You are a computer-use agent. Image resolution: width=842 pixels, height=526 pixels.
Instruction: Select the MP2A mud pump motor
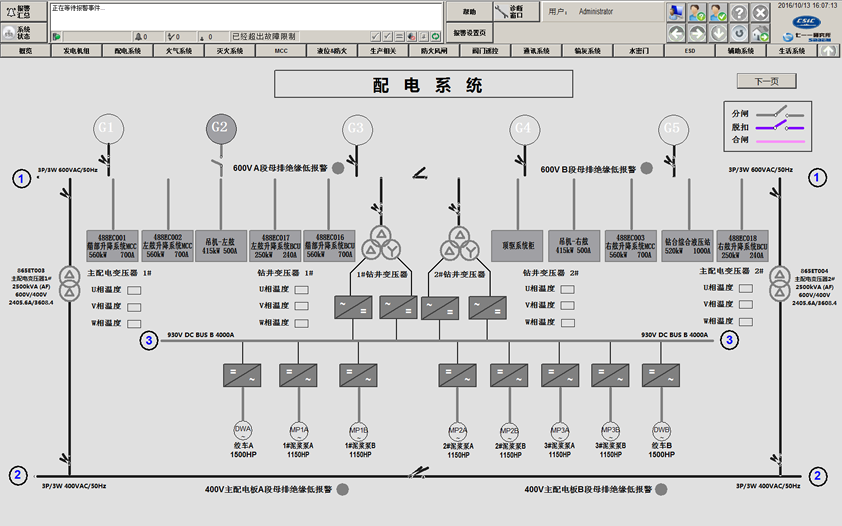pyautogui.click(x=457, y=429)
